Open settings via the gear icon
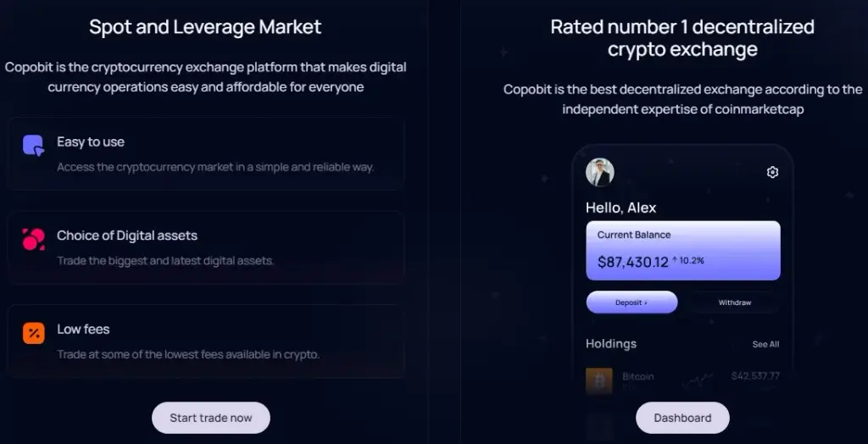Image resolution: width=868 pixels, height=444 pixels. click(772, 172)
